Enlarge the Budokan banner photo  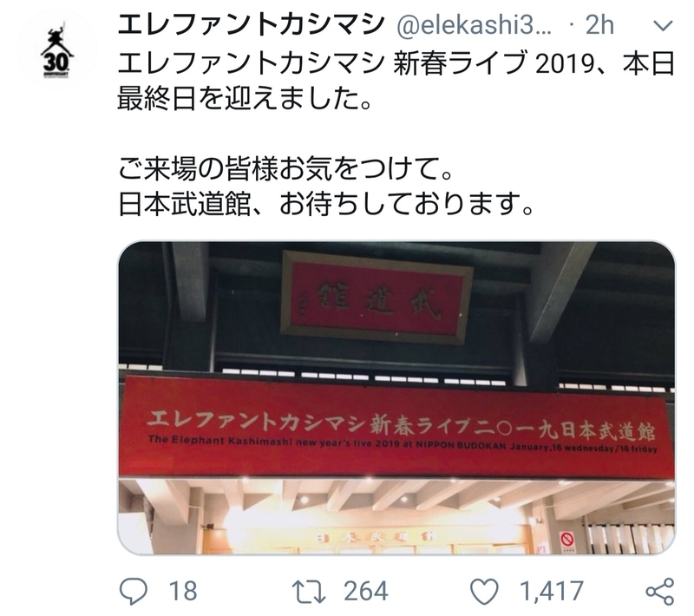(396, 397)
